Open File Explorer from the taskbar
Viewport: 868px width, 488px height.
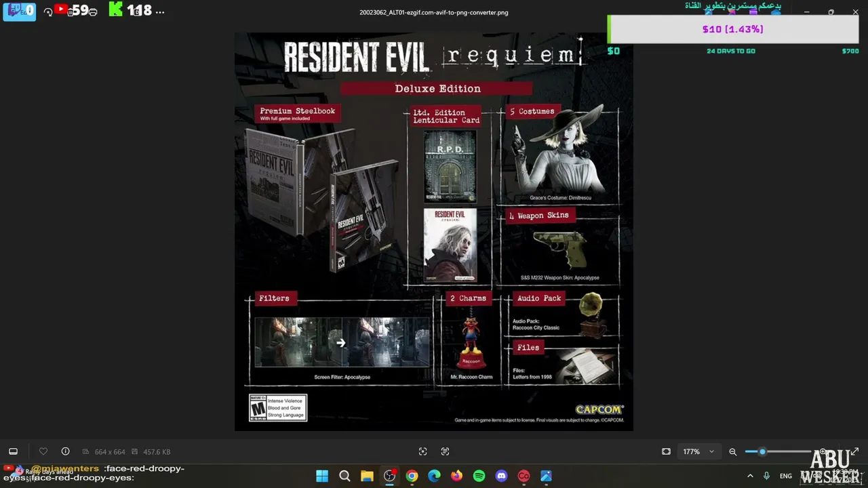tap(367, 476)
